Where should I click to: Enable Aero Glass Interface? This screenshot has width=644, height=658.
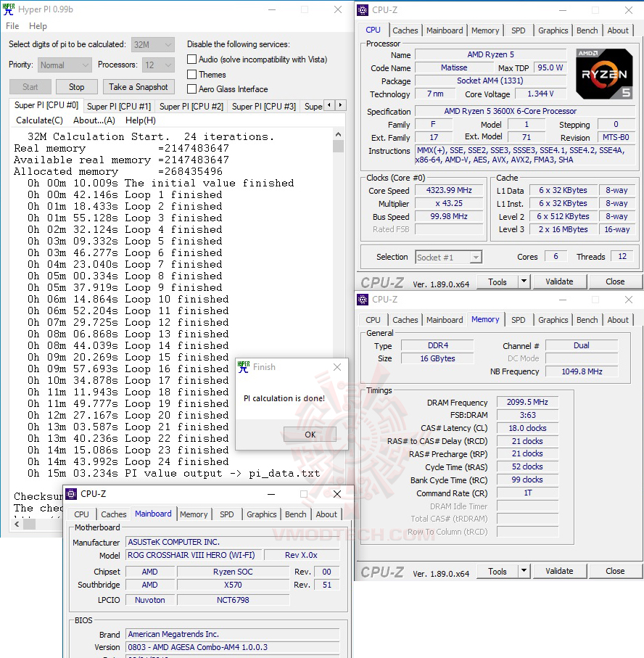[191, 89]
